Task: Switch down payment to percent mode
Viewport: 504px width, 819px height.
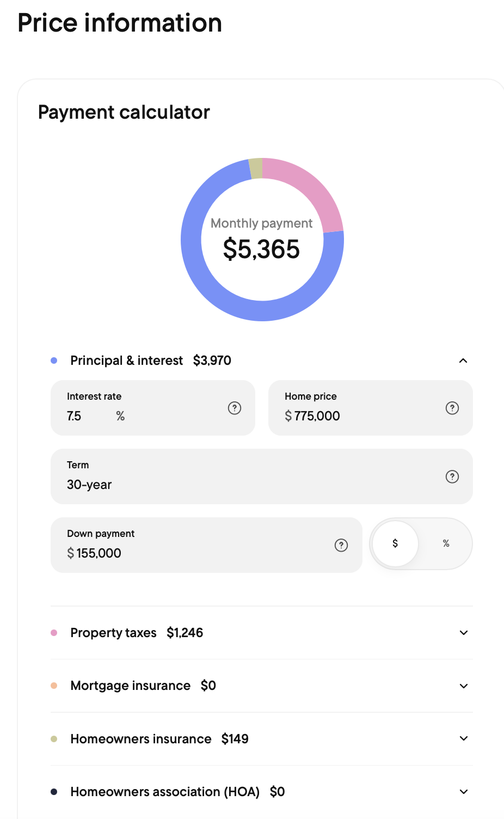Action: point(446,543)
